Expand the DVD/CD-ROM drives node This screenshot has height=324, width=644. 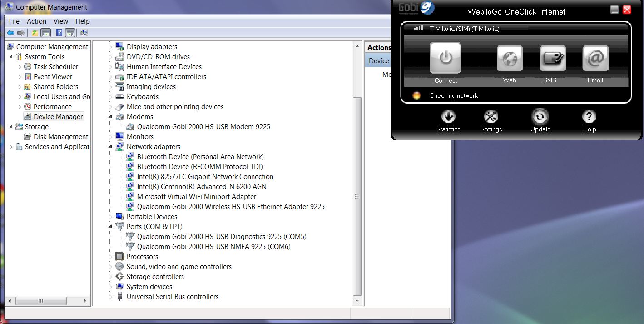pos(110,57)
